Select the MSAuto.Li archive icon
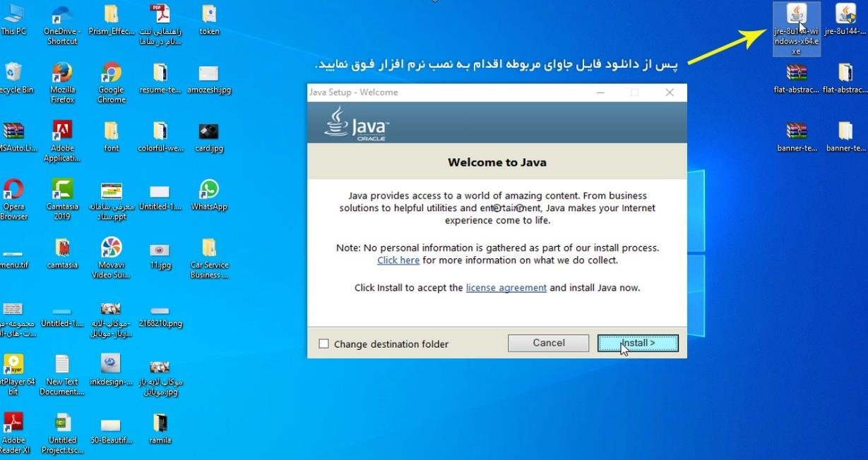Viewport: 868px width, 460px height. [x=16, y=136]
